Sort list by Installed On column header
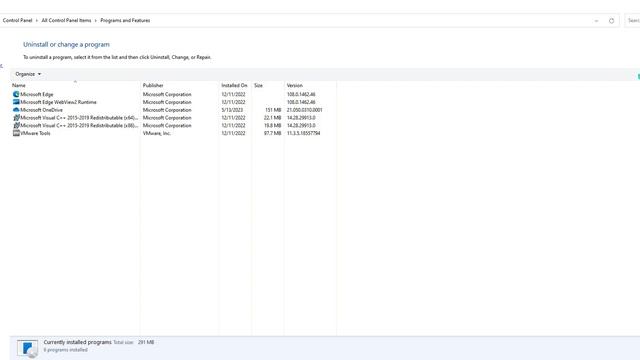 coord(234,85)
